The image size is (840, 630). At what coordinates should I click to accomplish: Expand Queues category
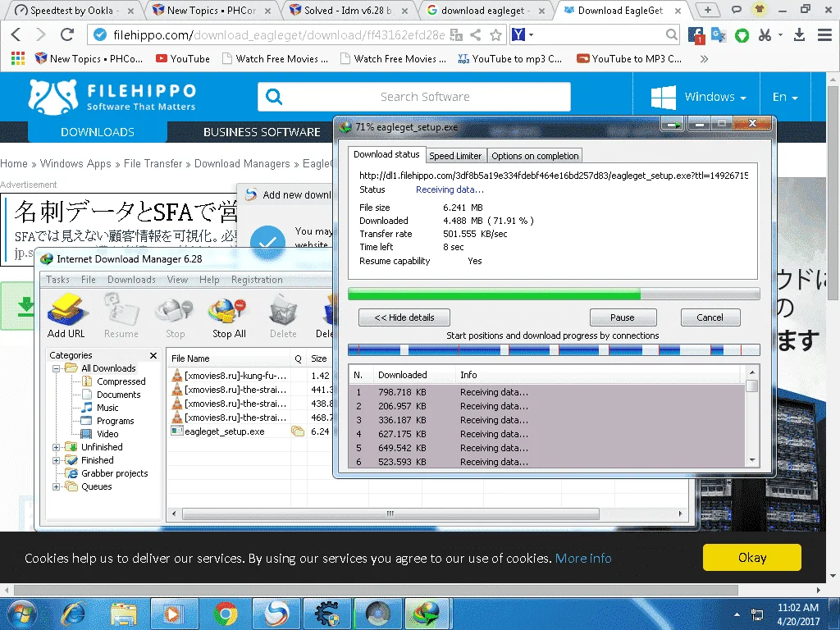(56, 486)
